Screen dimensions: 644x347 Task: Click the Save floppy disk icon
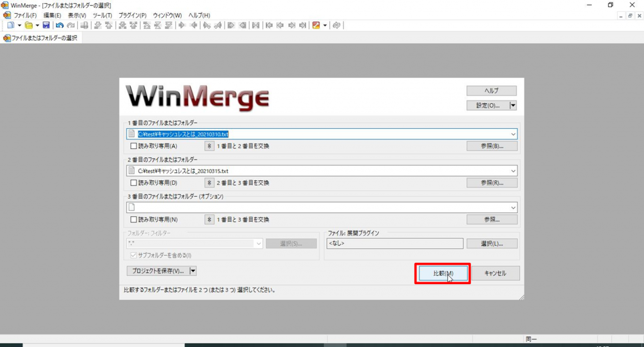[x=46, y=26]
